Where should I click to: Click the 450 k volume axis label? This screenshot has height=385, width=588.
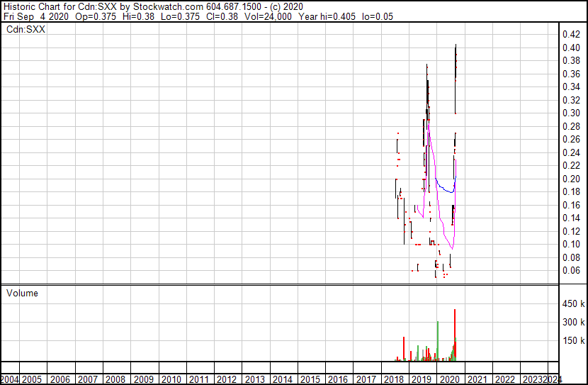[x=573, y=303]
